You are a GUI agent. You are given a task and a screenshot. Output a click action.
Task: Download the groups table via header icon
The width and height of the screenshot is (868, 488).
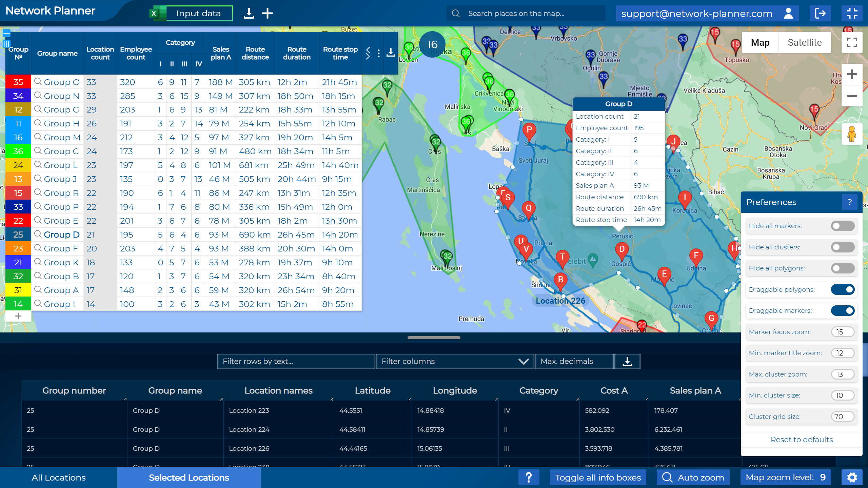click(391, 53)
